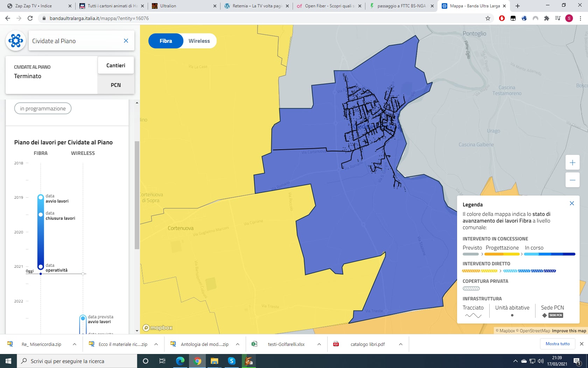
Task: Open File Explorer from taskbar
Action: point(214,361)
